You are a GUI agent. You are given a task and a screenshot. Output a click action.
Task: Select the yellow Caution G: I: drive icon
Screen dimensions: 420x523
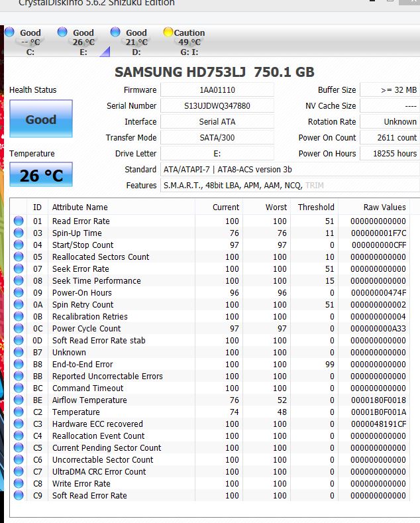pyautogui.click(x=168, y=32)
